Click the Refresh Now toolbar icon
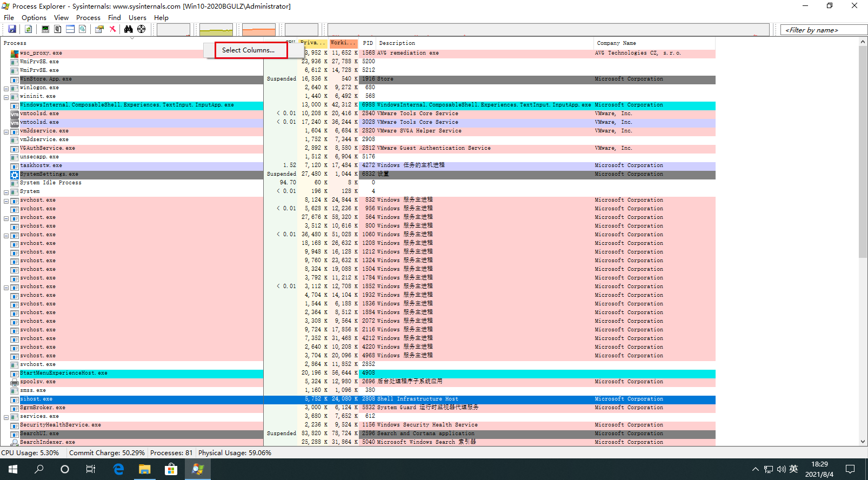The width and height of the screenshot is (868, 480). 28,29
